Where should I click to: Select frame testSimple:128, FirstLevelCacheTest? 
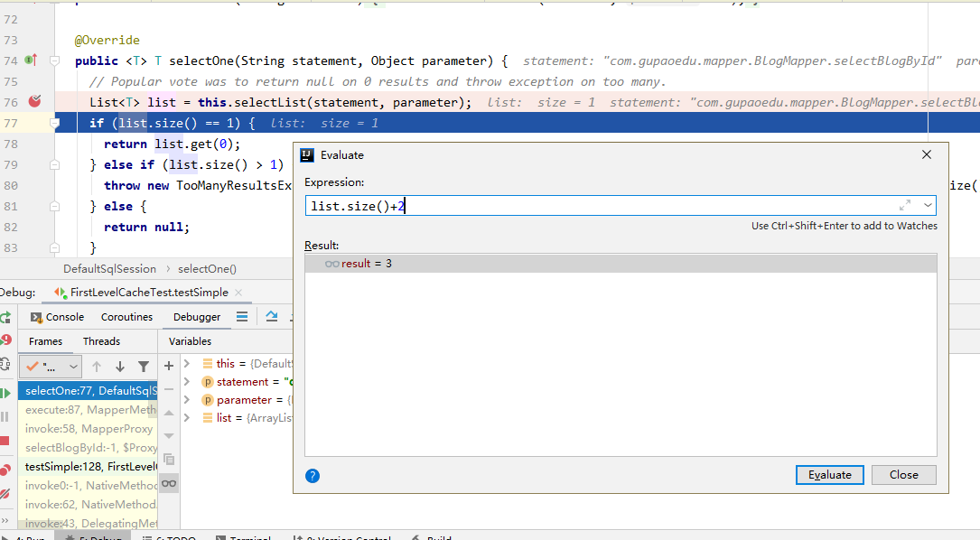88,466
